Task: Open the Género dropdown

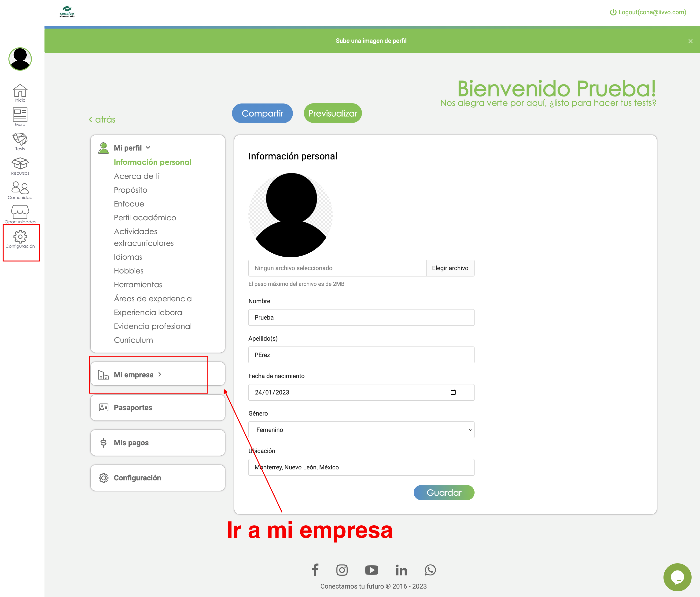Action: (x=361, y=430)
